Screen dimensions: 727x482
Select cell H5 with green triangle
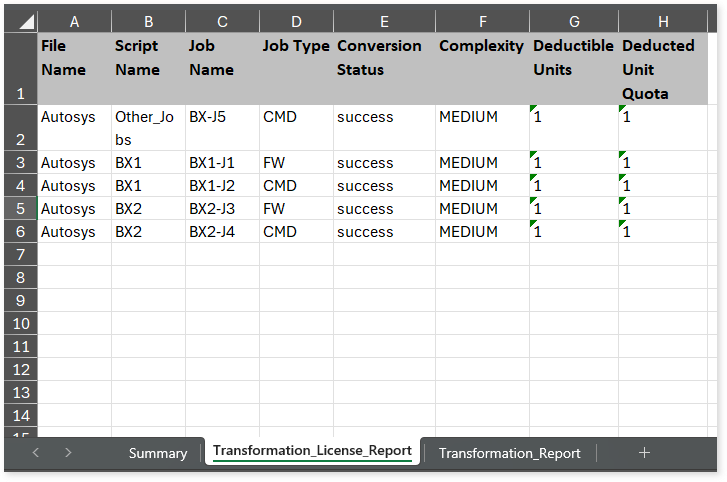point(663,208)
